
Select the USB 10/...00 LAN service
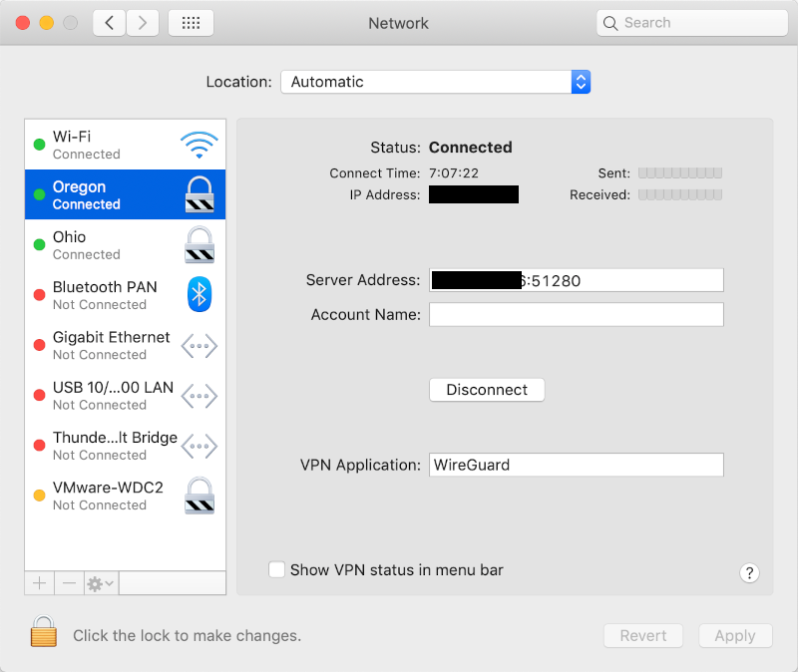point(126,395)
